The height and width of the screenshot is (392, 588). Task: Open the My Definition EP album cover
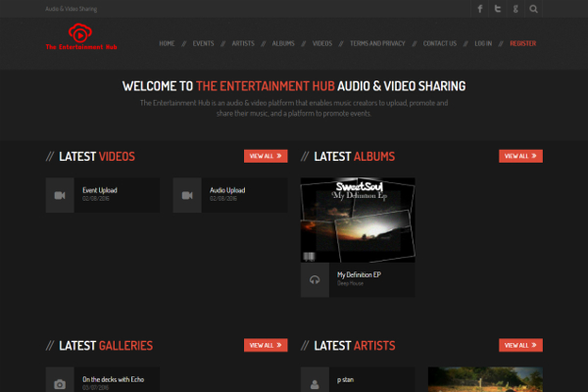[x=358, y=220]
